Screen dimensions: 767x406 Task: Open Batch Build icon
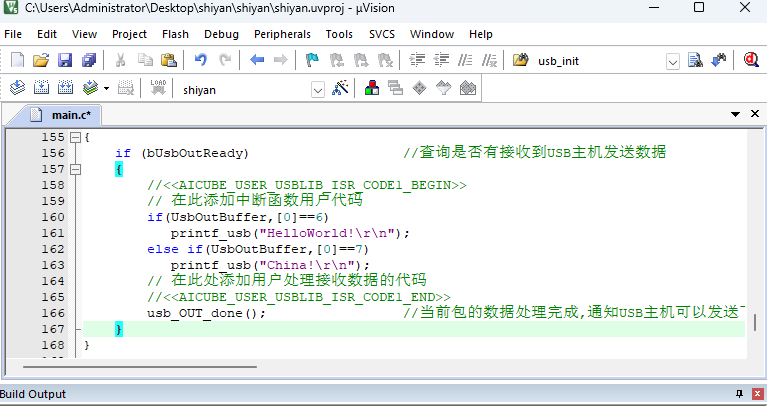pyautogui.click(x=90, y=88)
